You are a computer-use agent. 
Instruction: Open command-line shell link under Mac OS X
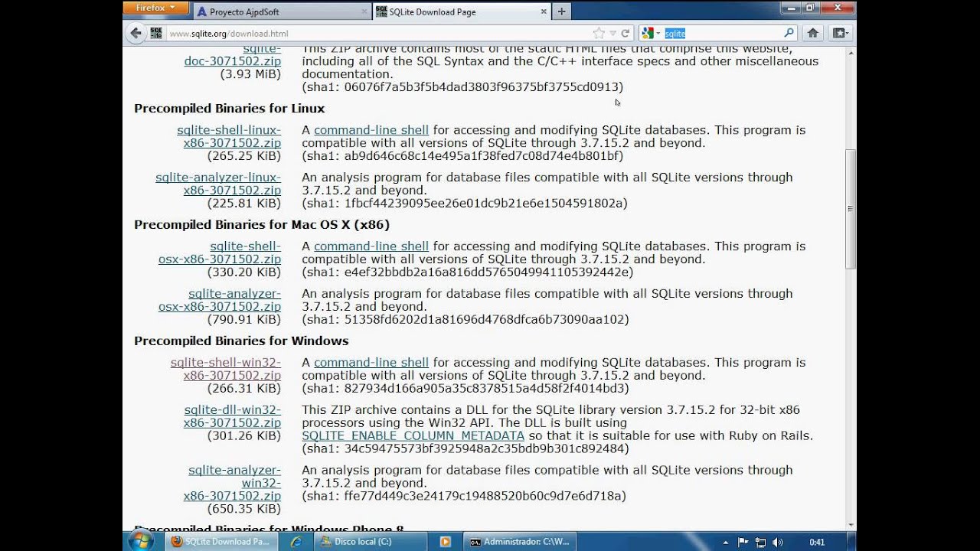(x=371, y=246)
